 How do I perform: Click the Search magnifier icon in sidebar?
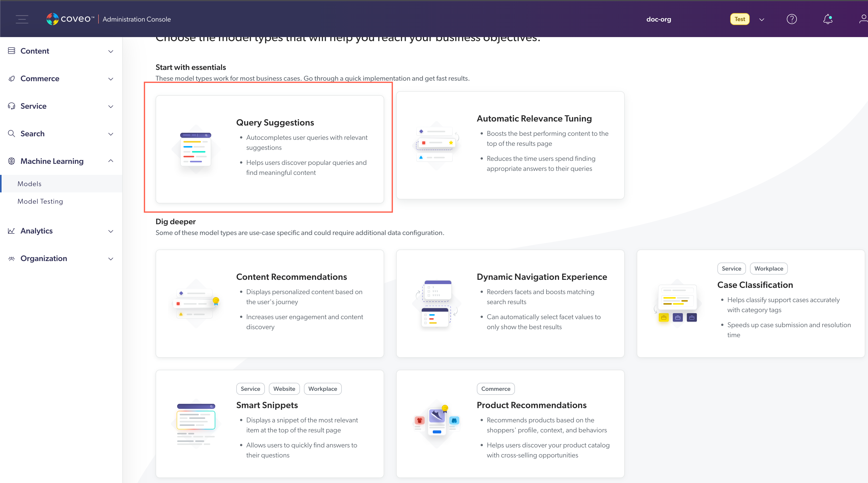click(x=12, y=134)
